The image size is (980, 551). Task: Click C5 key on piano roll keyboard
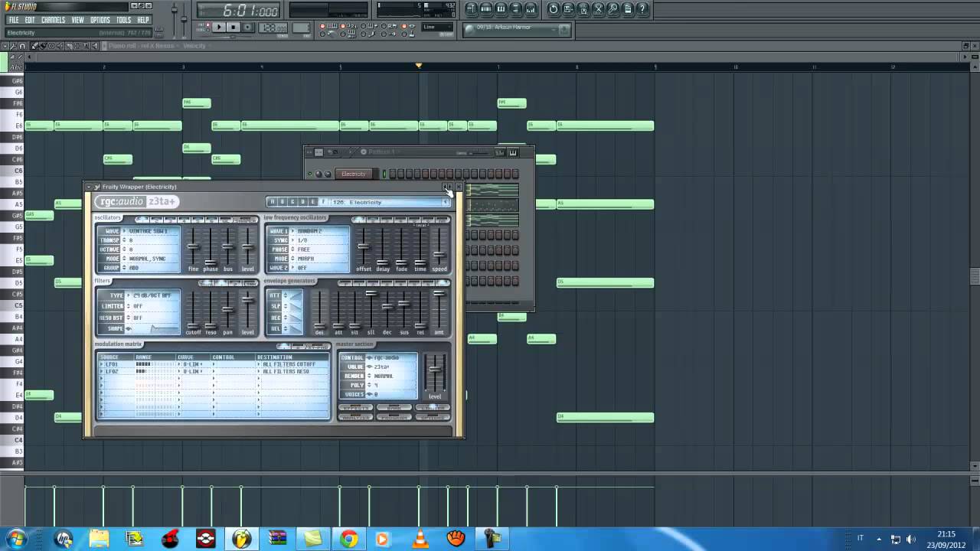[x=12, y=305]
